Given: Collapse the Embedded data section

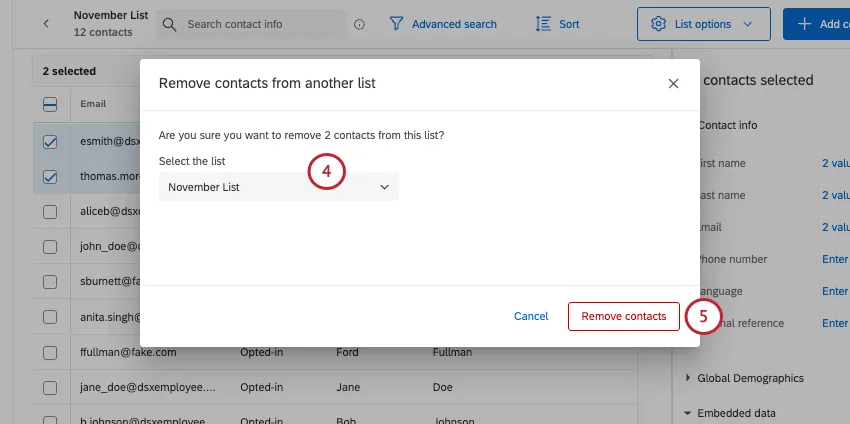Looking at the screenshot, I should (688, 413).
